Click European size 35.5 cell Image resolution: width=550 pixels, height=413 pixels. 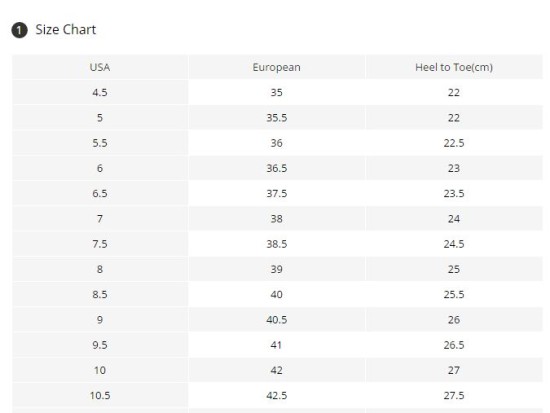[x=277, y=118]
